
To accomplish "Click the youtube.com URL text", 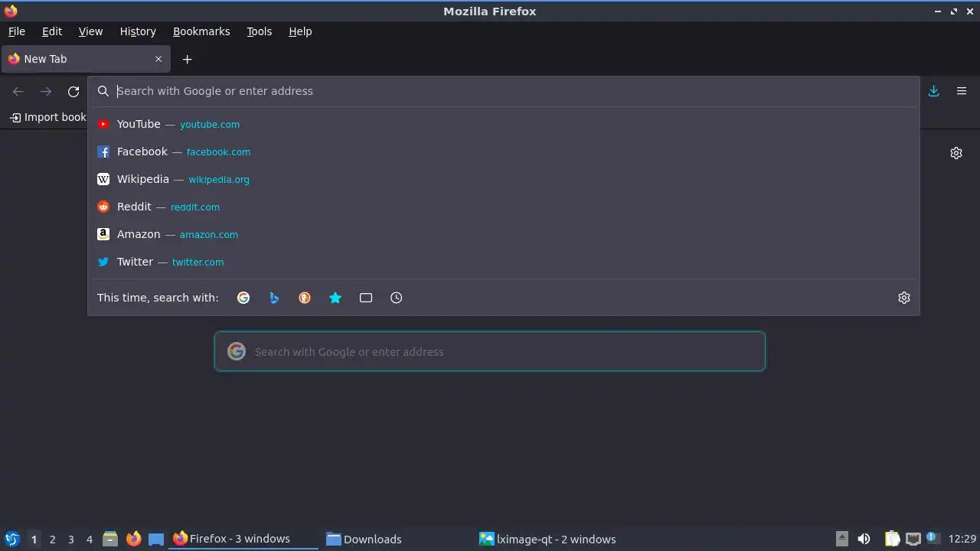I will coord(210,124).
